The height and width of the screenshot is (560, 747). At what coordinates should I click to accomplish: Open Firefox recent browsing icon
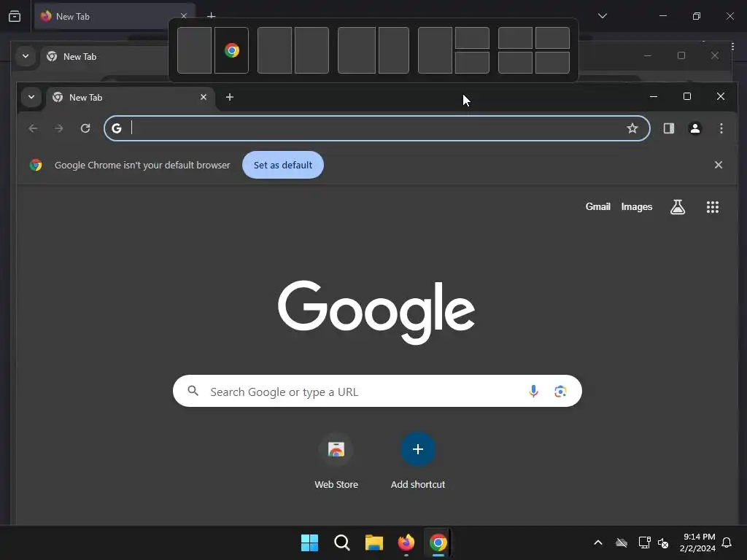15,16
